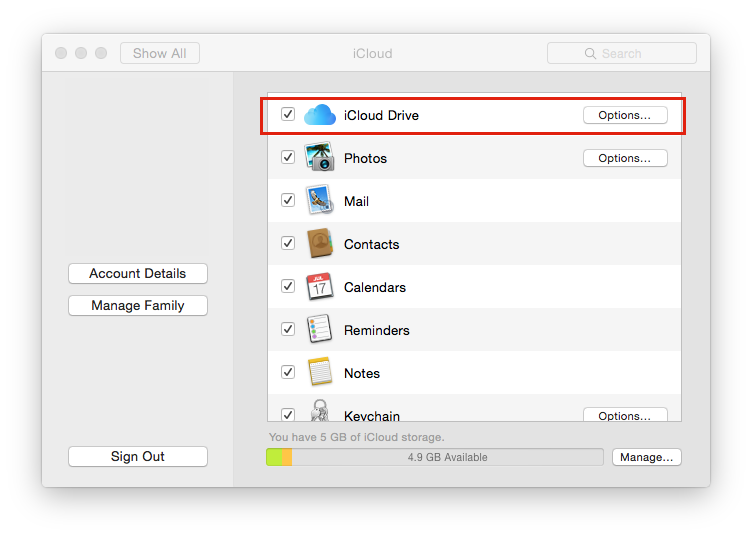Click the Notes notepad icon
Image resolution: width=752 pixels, height=537 pixels.
(x=320, y=372)
